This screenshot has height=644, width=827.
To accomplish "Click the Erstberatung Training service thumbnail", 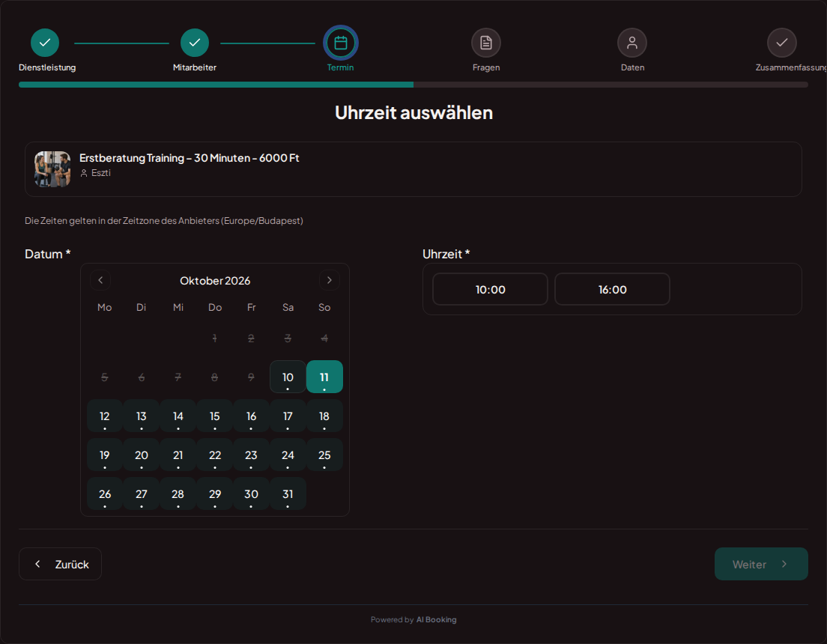I will click(x=52, y=169).
